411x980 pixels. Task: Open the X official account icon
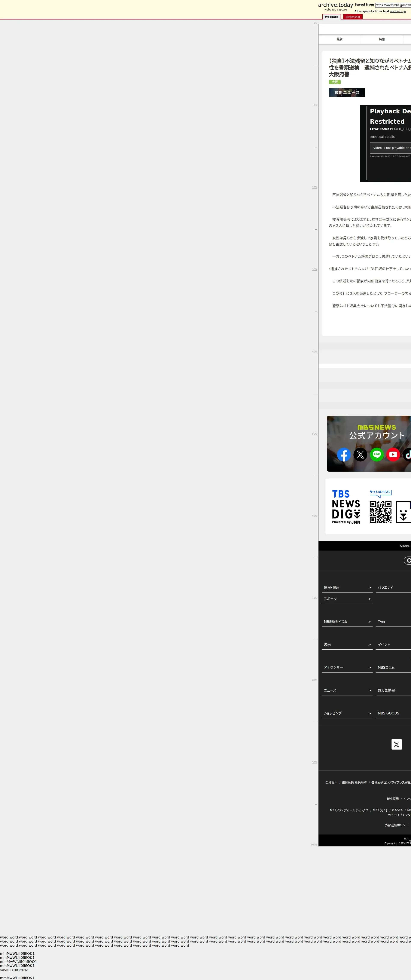(x=360, y=455)
